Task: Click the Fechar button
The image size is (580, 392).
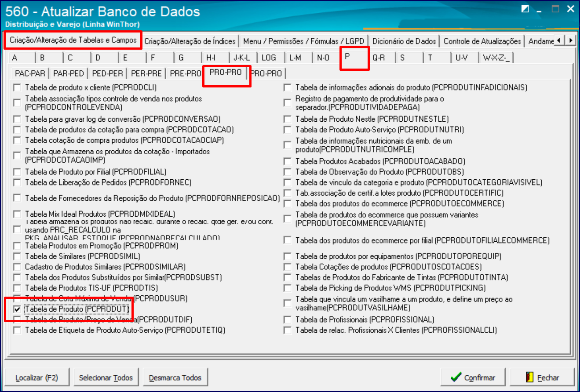Action: pos(543,377)
